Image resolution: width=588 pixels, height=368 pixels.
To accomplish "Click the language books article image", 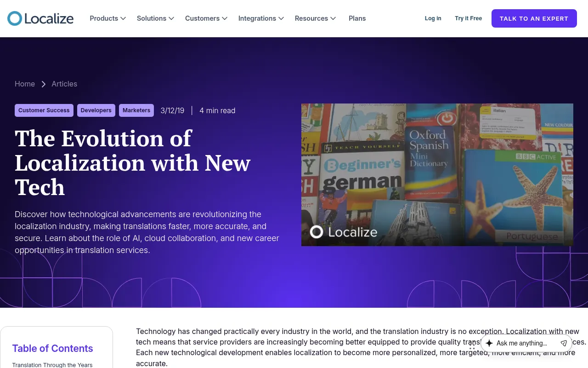I will tap(437, 175).
